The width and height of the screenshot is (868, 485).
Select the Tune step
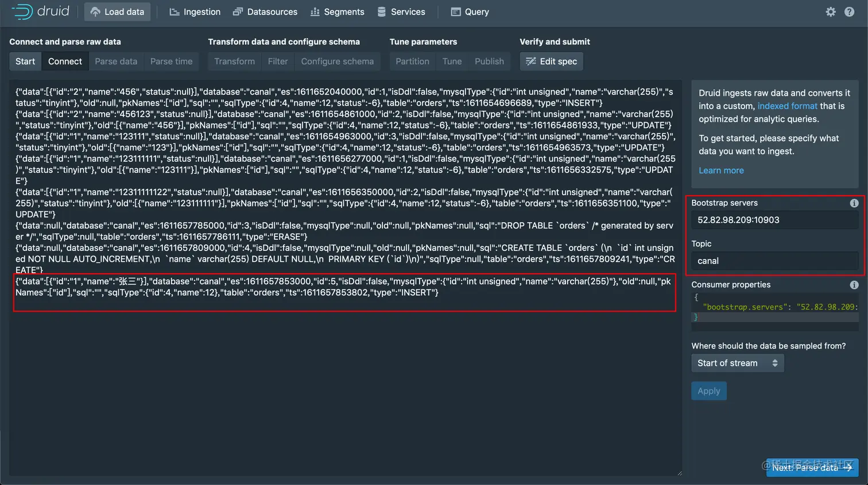452,61
